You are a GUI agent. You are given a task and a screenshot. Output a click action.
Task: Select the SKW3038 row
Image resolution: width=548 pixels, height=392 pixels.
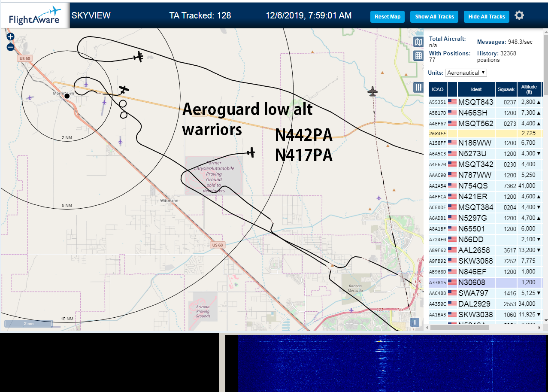[485, 315]
